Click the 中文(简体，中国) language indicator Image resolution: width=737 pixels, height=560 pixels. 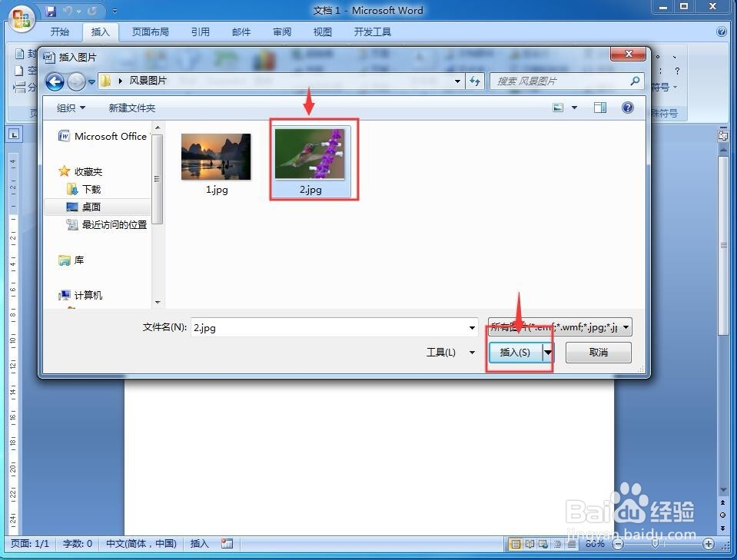pos(141,544)
